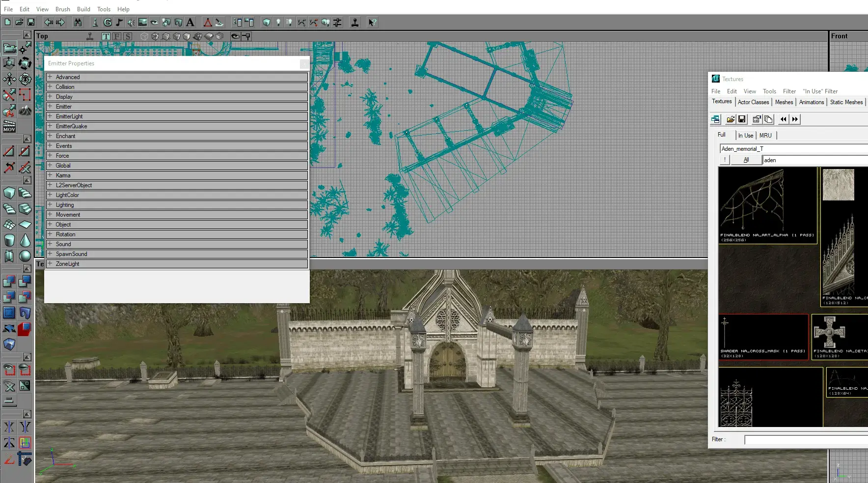868x483 pixels.
Task: Toggle Top viewport mode T button
Action: coord(106,36)
